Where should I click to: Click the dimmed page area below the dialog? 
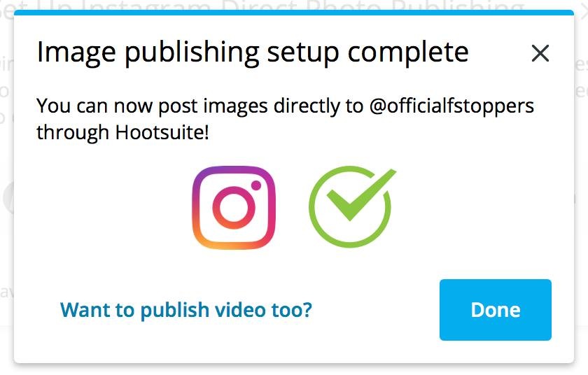pyautogui.click(x=294, y=369)
